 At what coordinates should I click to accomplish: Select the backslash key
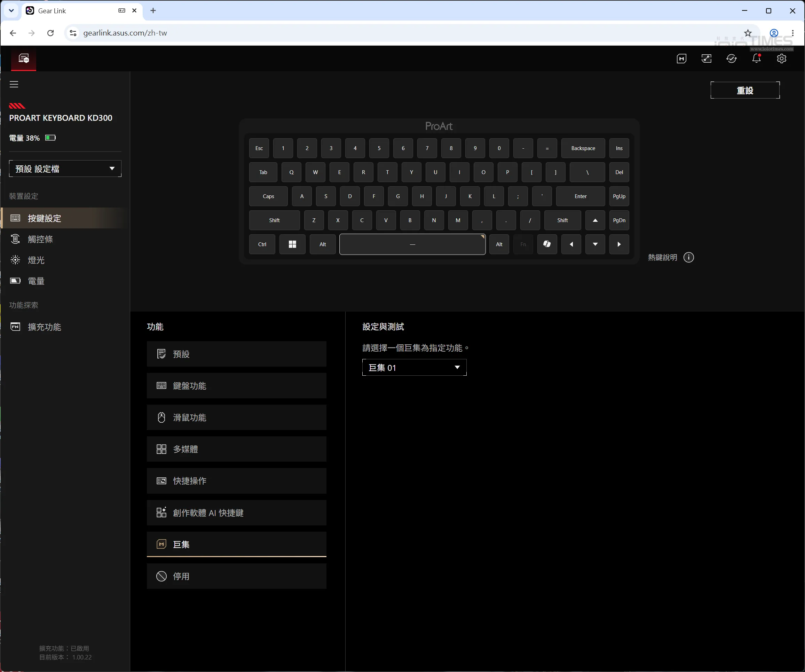tap(587, 172)
